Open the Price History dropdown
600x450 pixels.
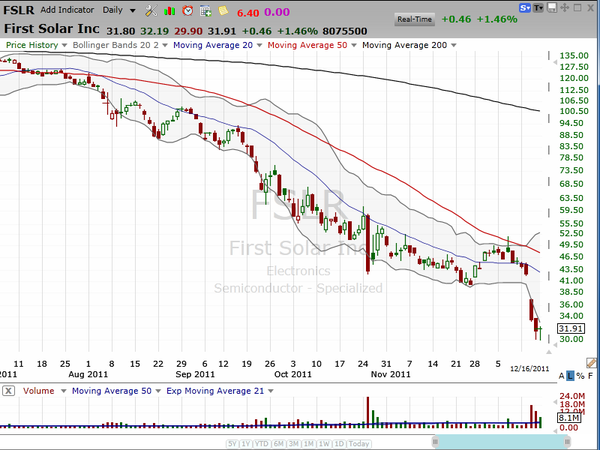point(34,45)
